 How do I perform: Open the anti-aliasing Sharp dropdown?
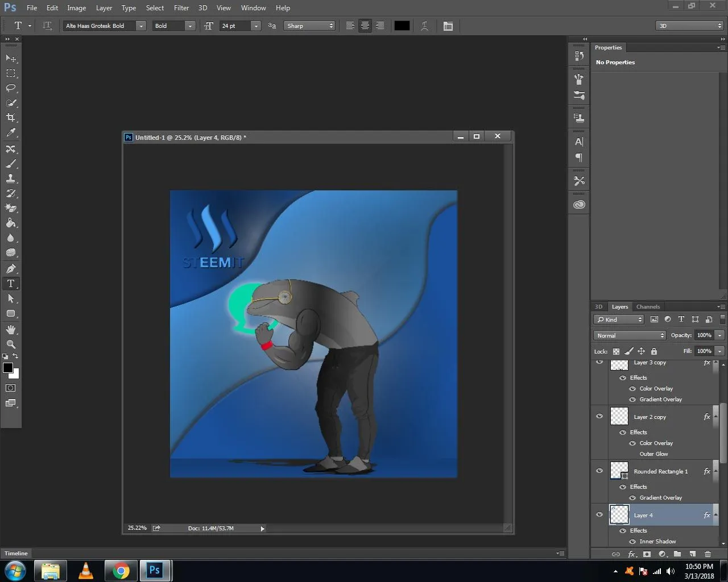click(x=309, y=26)
